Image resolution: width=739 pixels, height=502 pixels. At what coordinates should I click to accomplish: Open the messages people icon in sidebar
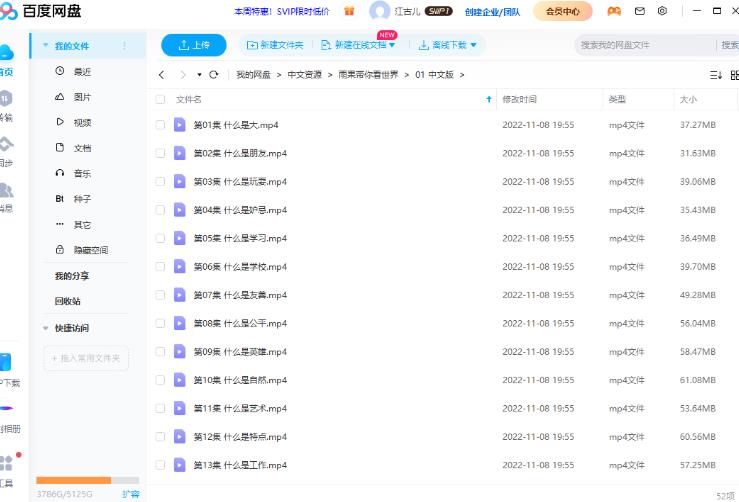pyautogui.click(x=6, y=190)
